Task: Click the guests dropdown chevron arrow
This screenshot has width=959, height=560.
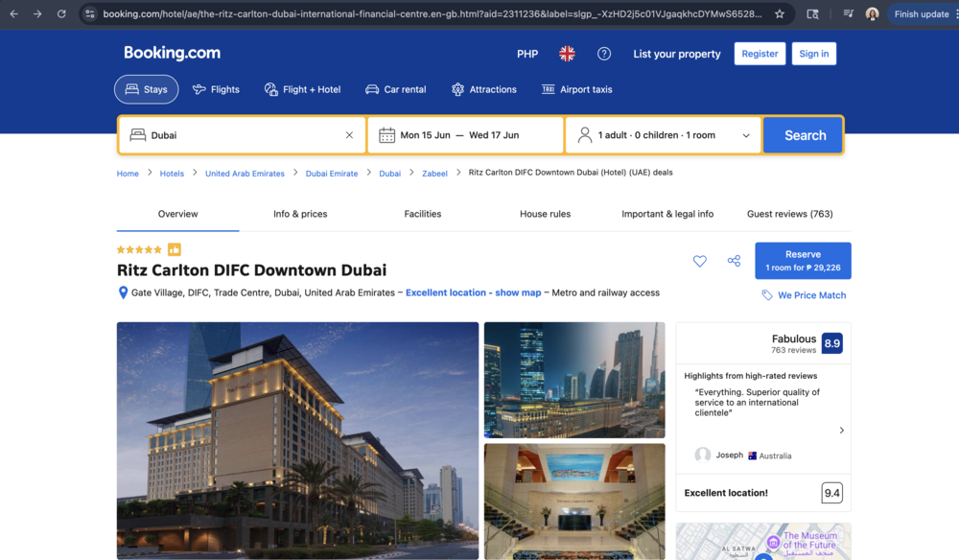Action: tap(746, 136)
